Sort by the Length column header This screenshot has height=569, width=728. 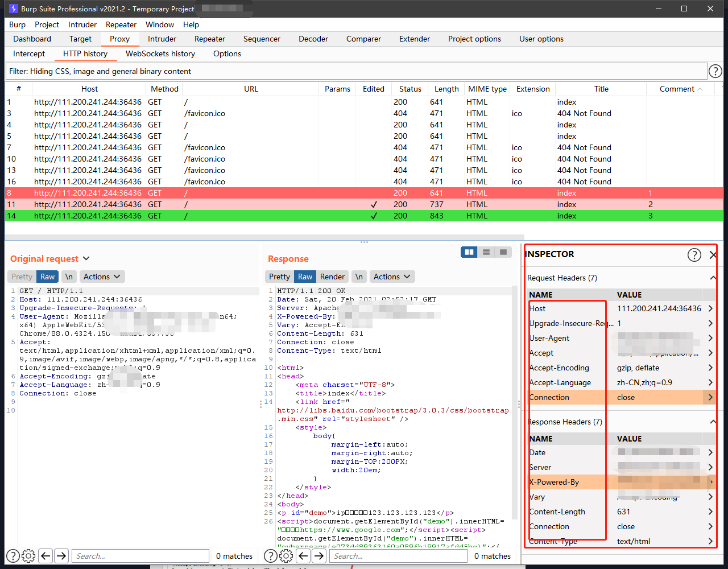pos(446,89)
